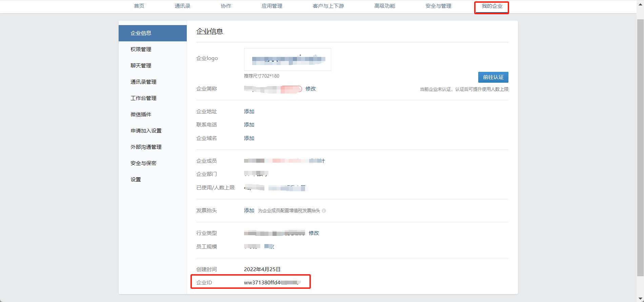Click the 企业部门 label
The height and width of the screenshot is (302, 644).
tap(207, 174)
